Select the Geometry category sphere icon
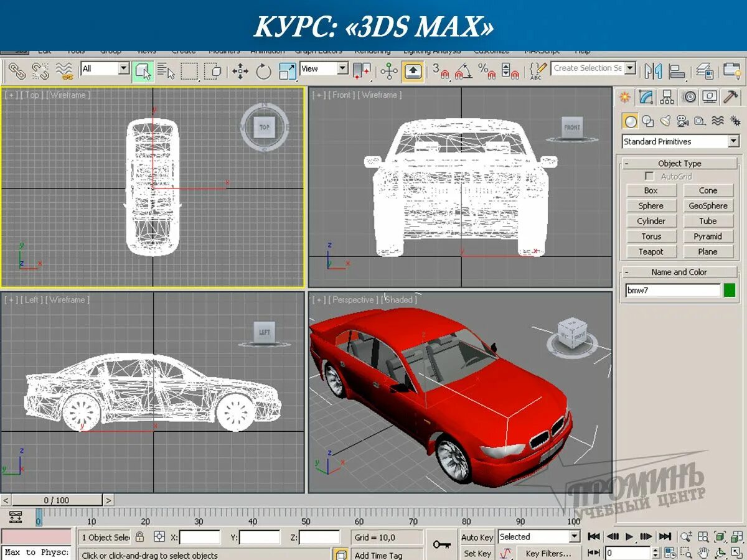Viewport: 747px width, 560px height. [x=631, y=121]
